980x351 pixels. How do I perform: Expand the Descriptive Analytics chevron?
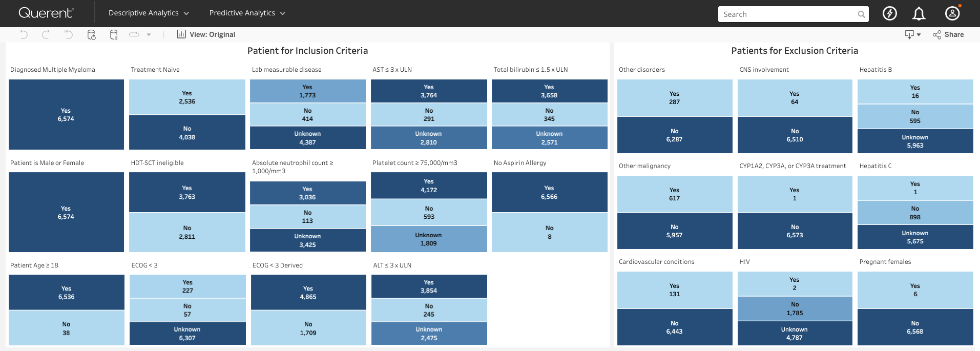(x=186, y=13)
